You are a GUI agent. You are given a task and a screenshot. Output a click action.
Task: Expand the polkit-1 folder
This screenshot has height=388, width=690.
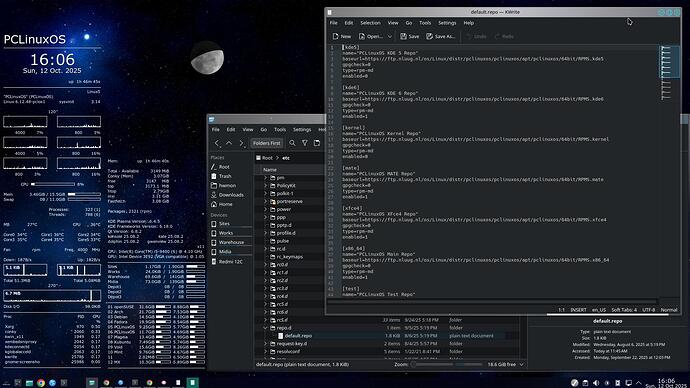[265, 194]
